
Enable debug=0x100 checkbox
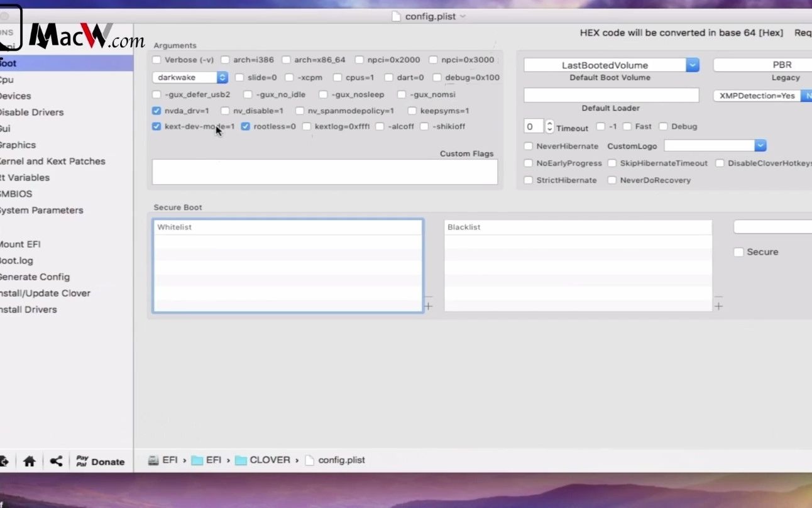pos(437,77)
